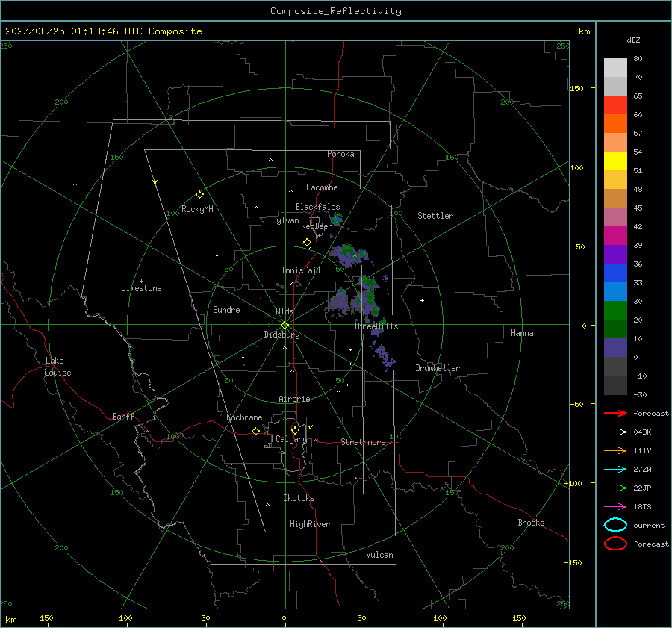This screenshot has width=672, height=628.
Task: Click the orange 111V arrow in legend
Action: point(615,450)
